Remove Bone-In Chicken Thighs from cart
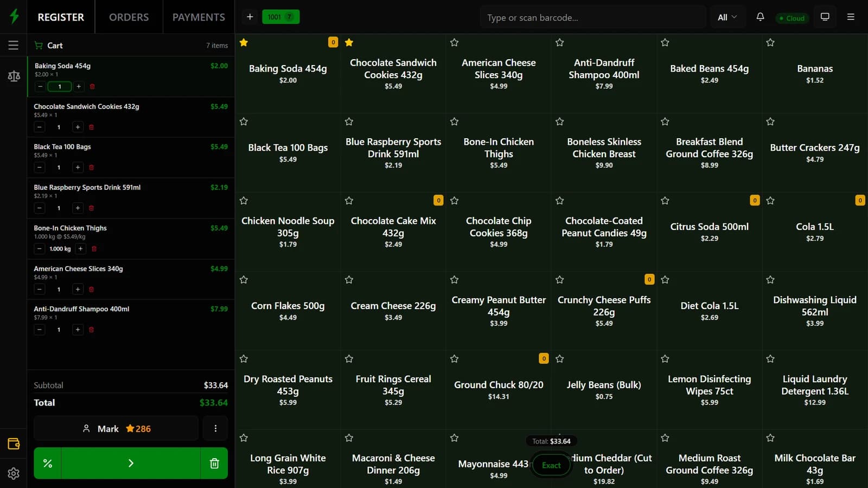Viewport: 868px width, 488px height. (x=94, y=249)
